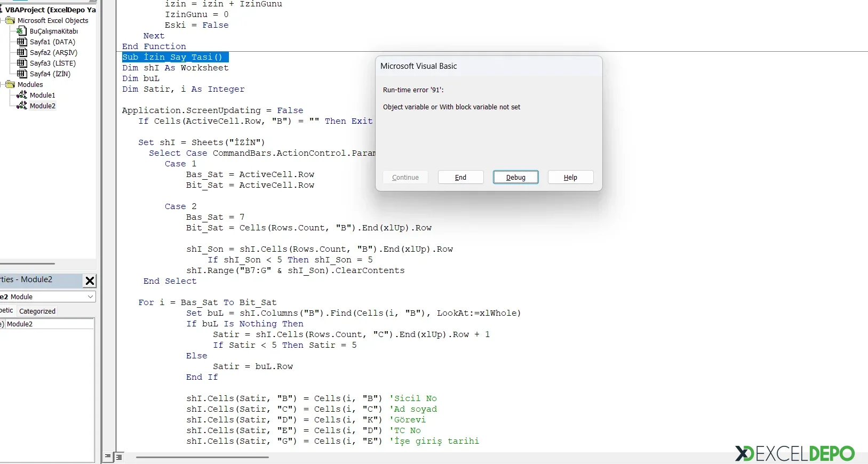Select Module2 in the project tree
Image resolution: width=868 pixels, height=464 pixels.
pos(42,106)
